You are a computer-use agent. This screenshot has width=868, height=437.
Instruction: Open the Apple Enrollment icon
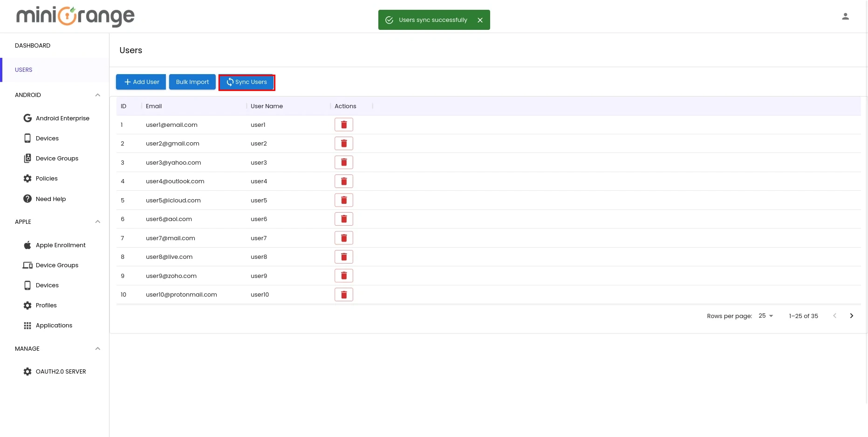pyautogui.click(x=27, y=245)
